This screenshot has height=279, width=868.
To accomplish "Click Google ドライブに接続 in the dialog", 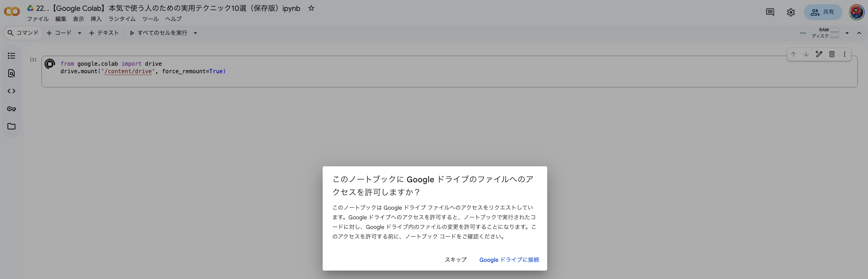I will (509, 260).
